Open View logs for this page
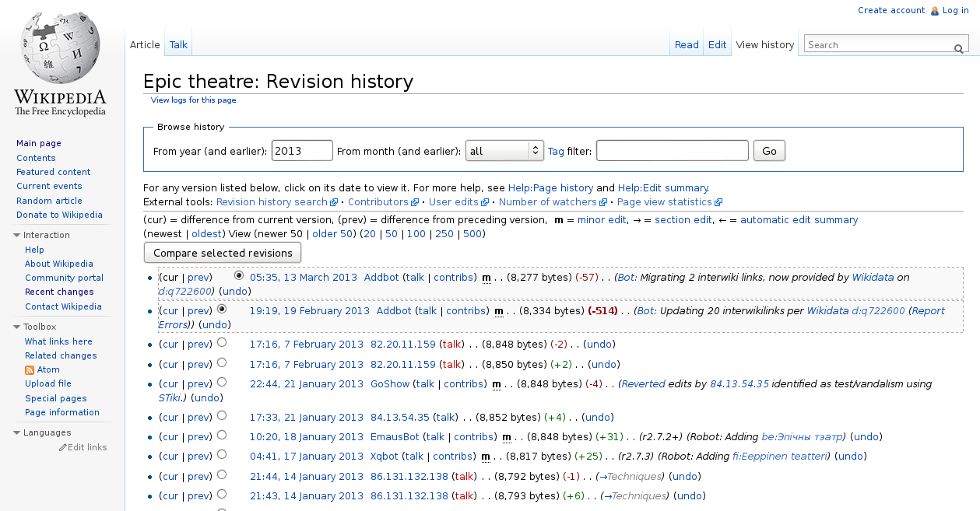Image resolution: width=980 pixels, height=511 pixels. (x=193, y=100)
